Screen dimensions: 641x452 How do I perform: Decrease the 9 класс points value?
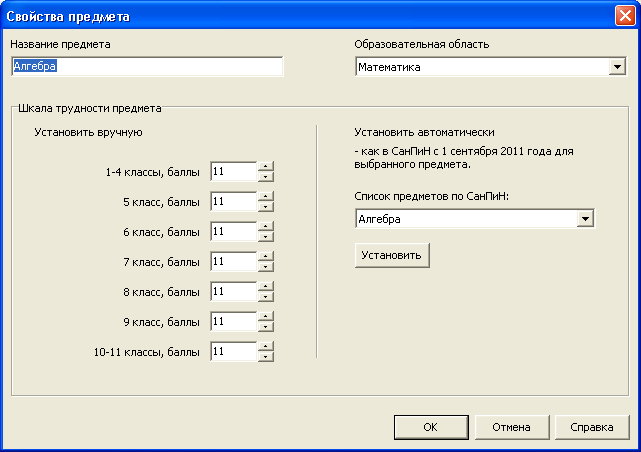coord(266,327)
